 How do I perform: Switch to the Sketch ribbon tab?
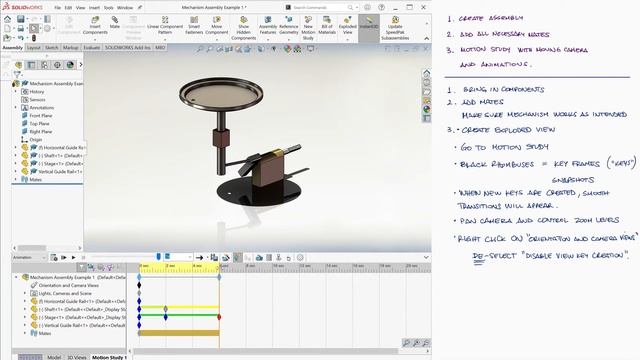click(x=52, y=48)
